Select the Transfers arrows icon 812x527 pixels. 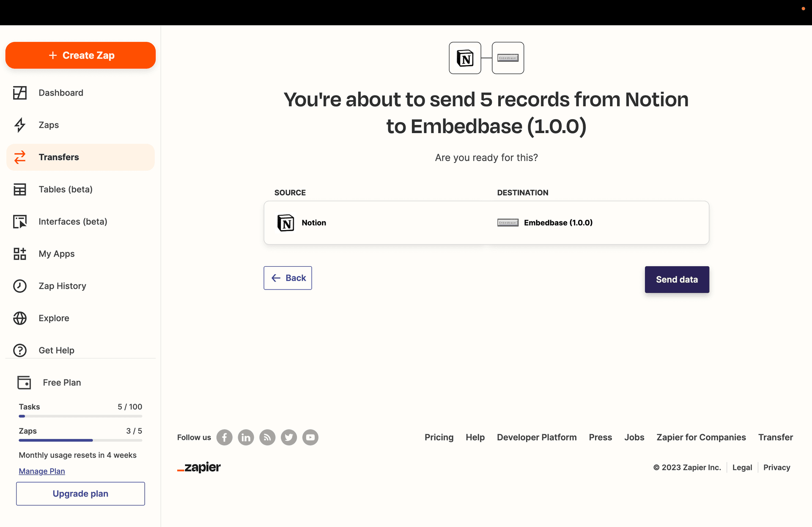tap(20, 157)
